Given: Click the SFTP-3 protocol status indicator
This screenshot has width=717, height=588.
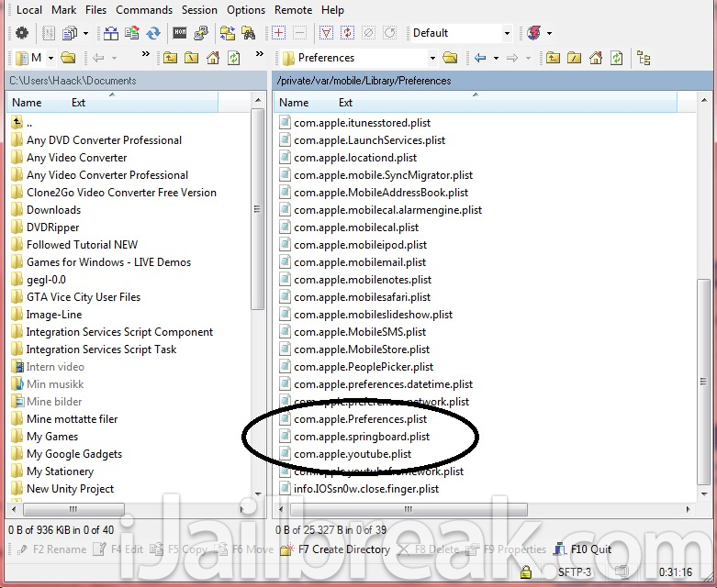Looking at the screenshot, I should coord(575,572).
